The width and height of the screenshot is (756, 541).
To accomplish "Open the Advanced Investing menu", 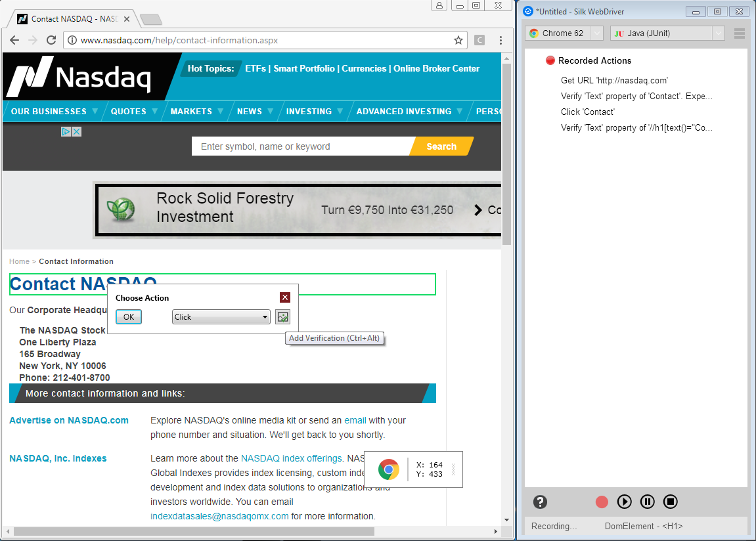I will 409,111.
